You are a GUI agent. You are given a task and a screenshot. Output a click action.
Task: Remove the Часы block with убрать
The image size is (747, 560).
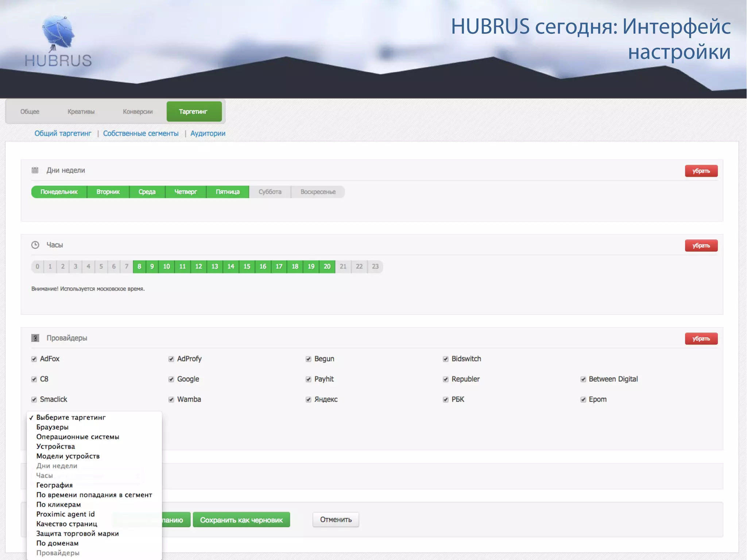[x=701, y=246]
